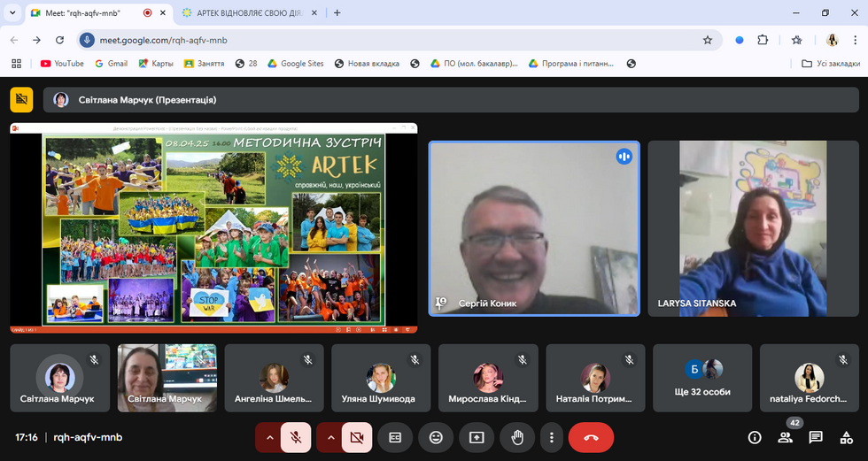The image size is (868, 461).
Task: Open the Chrome profile avatar
Action: click(832, 41)
